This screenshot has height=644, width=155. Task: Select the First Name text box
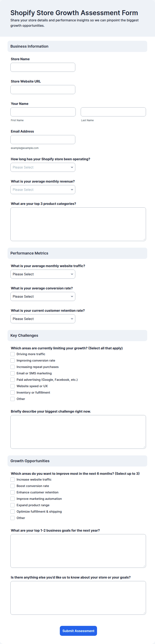(43, 112)
